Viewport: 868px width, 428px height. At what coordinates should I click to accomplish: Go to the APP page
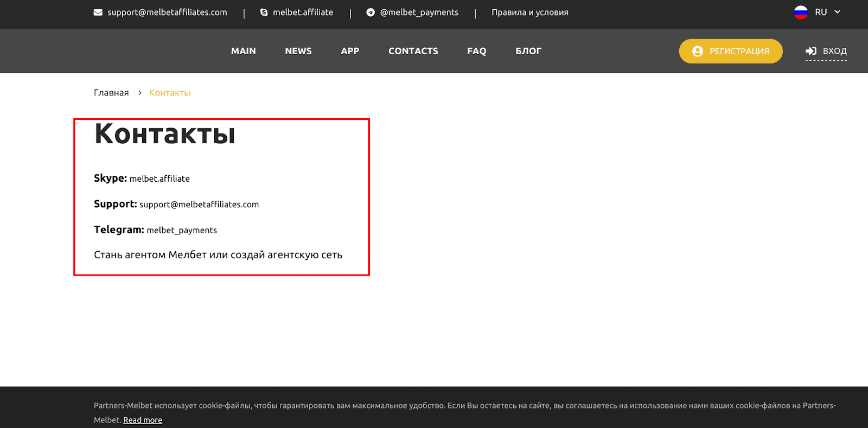pyautogui.click(x=350, y=51)
